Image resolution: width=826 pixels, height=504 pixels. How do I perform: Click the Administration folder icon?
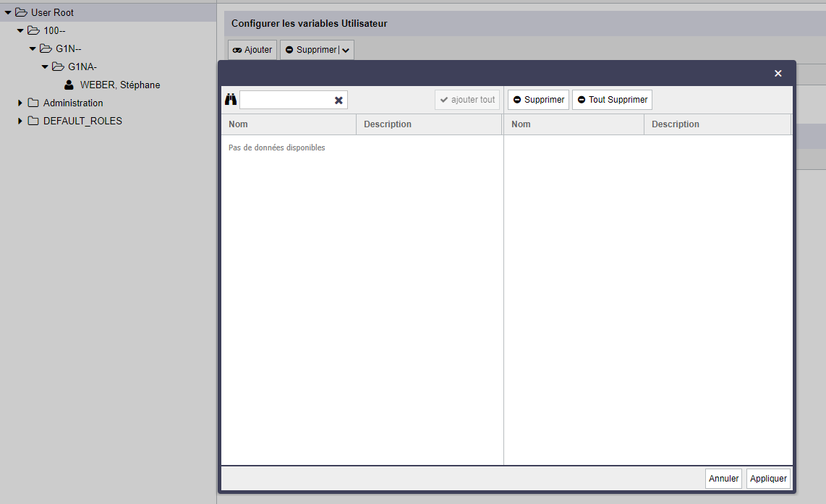(x=33, y=103)
